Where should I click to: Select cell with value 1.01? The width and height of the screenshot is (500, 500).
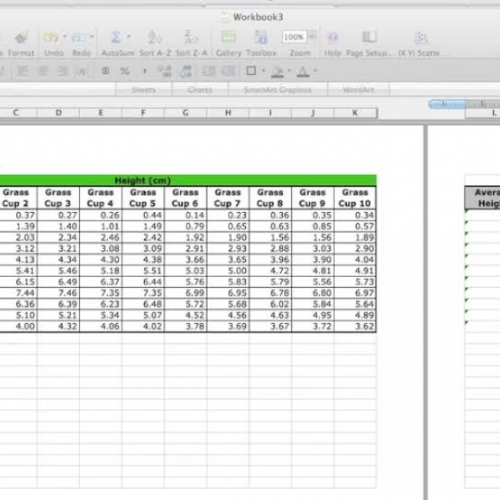point(101,226)
